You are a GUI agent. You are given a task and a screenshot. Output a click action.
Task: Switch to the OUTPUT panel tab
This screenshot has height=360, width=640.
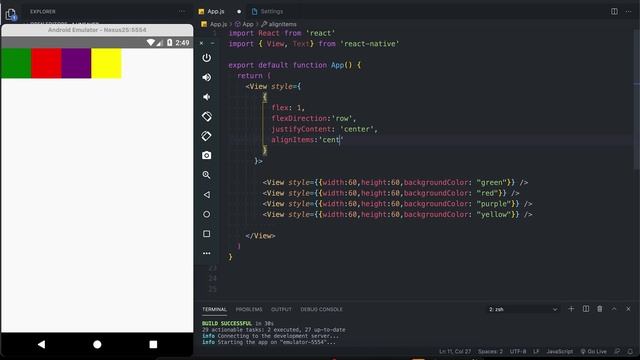281,309
